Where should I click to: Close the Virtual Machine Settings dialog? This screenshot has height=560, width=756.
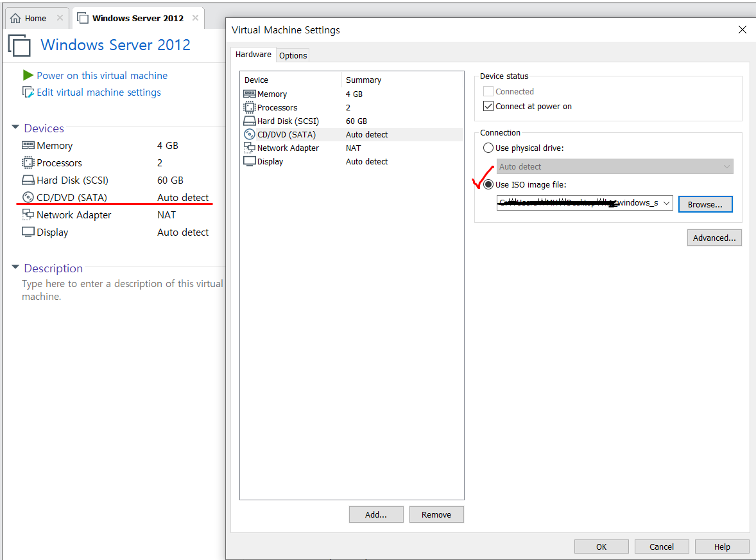point(743,30)
